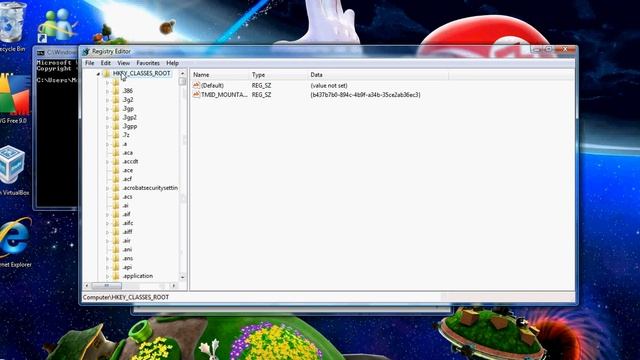Expand the .aifc registry key
Screen dimensions: 640x360
pyautogui.click(x=107, y=223)
